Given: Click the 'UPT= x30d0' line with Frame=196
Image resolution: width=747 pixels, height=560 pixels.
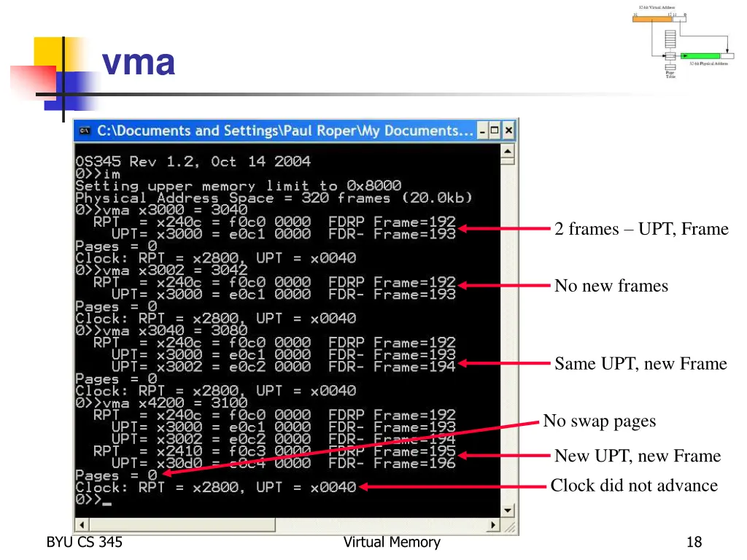Looking at the screenshot, I should [x=284, y=463].
